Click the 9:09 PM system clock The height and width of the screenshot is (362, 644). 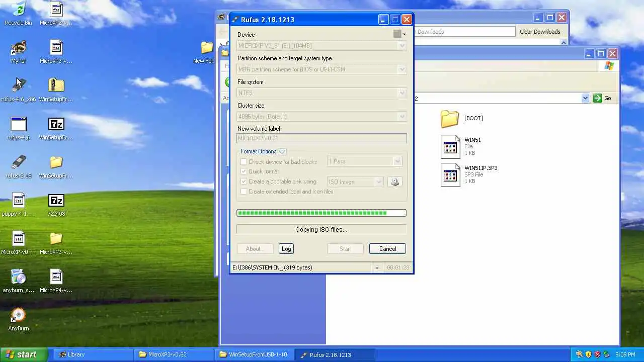625,355
